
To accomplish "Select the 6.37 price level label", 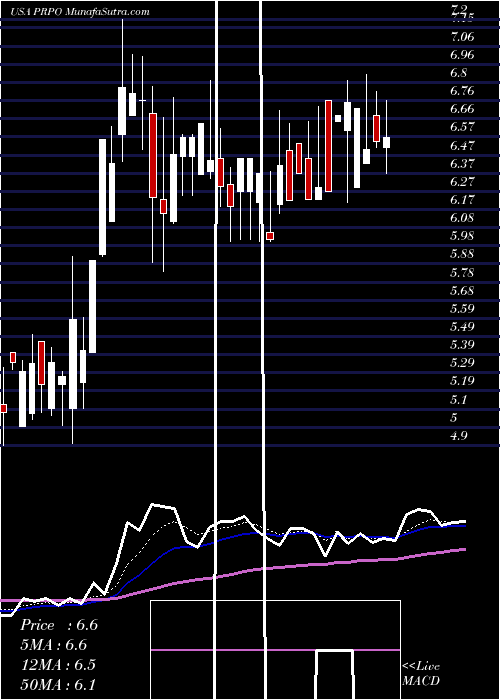I will click(462, 163).
